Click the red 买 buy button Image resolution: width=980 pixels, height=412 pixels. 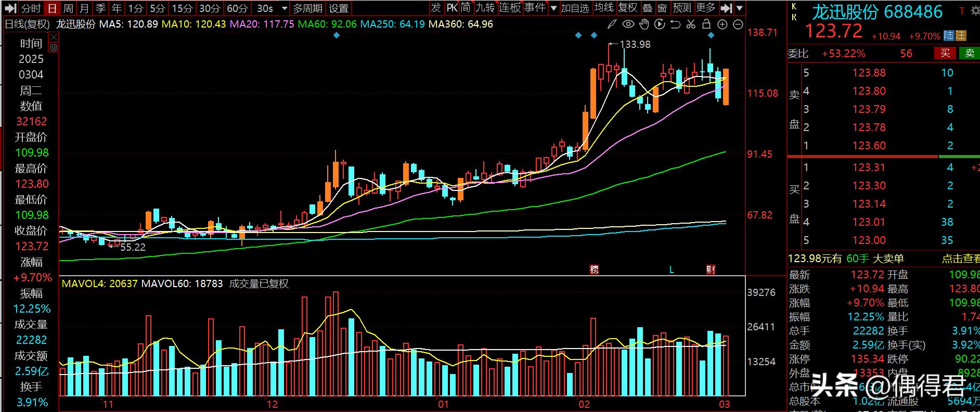click(x=945, y=53)
